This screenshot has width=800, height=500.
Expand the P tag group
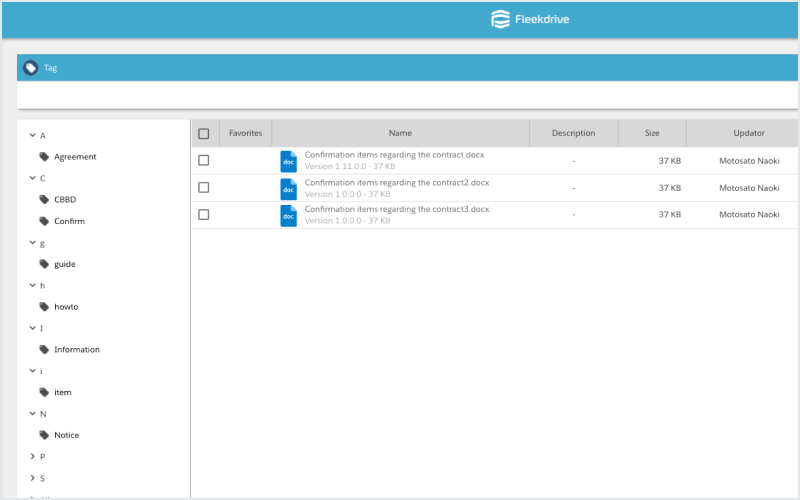point(33,456)
